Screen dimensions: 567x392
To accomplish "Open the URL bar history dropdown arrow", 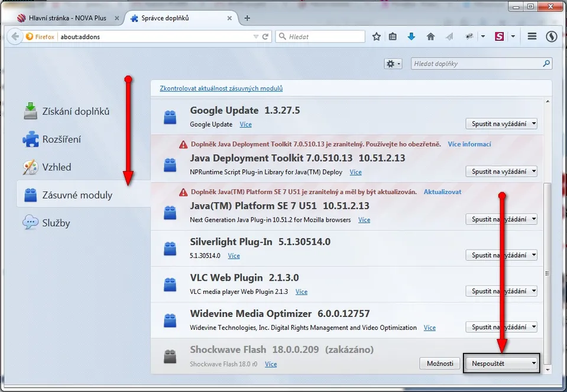I will coord(256,37).
